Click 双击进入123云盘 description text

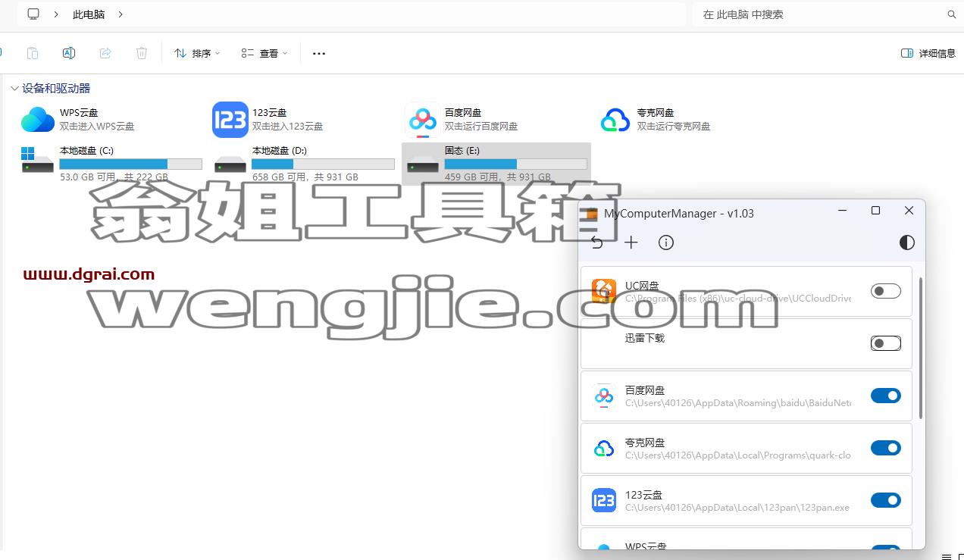[x=288, y=127]
